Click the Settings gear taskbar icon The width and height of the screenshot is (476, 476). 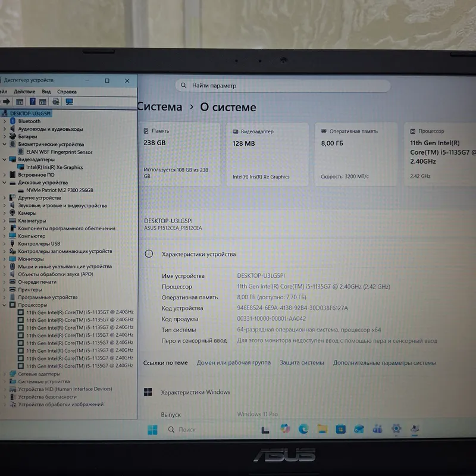point(396,428)
